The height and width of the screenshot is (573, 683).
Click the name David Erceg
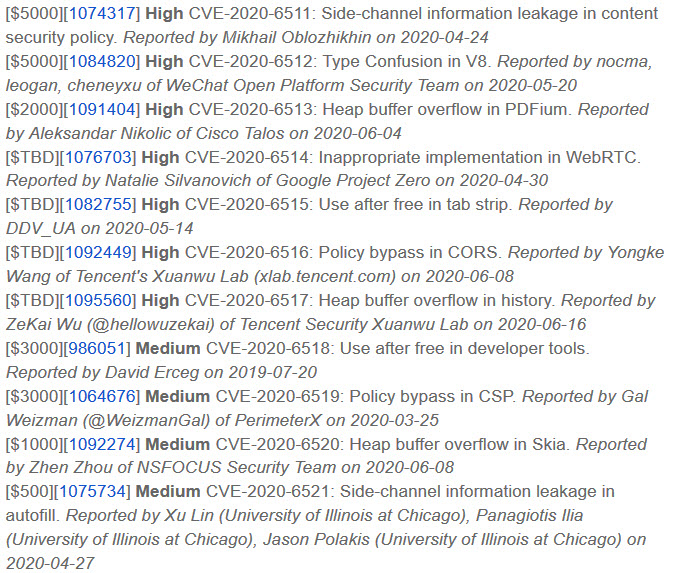[x=152, y=372]
